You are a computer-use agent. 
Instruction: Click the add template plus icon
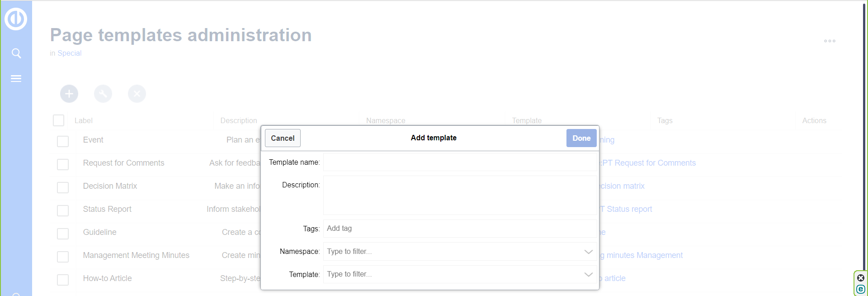click(69, 94)
